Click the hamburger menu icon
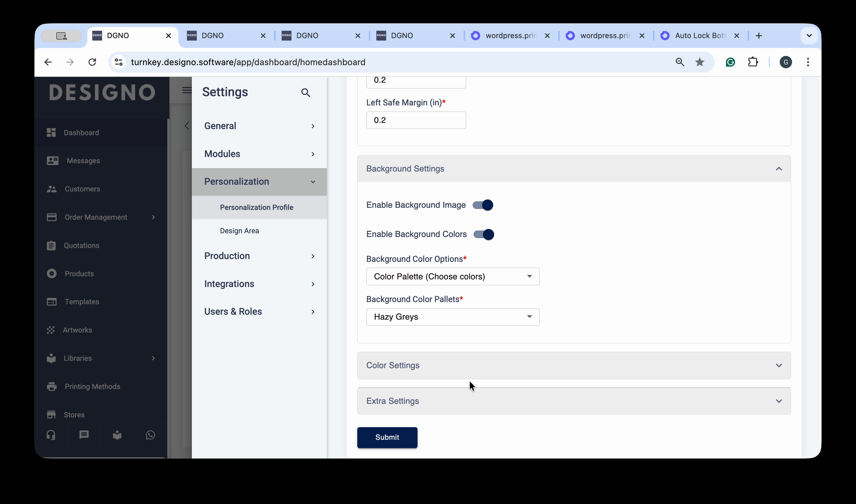 (187, 90)
